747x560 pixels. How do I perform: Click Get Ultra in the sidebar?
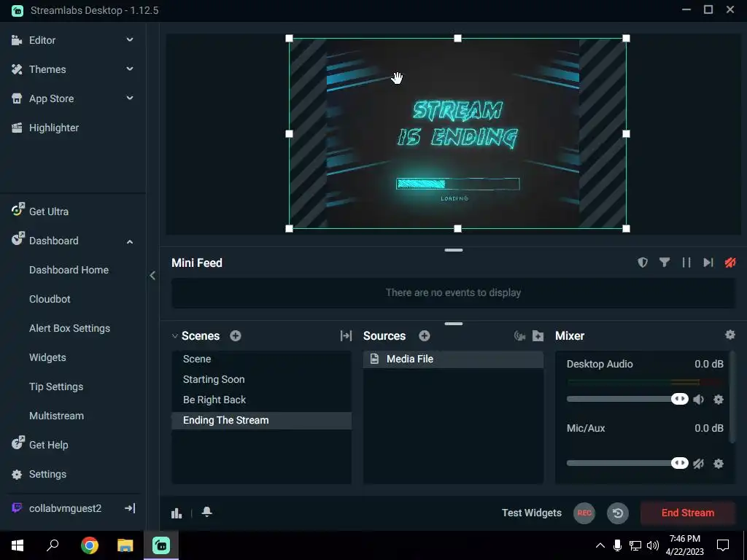[49, 211]
